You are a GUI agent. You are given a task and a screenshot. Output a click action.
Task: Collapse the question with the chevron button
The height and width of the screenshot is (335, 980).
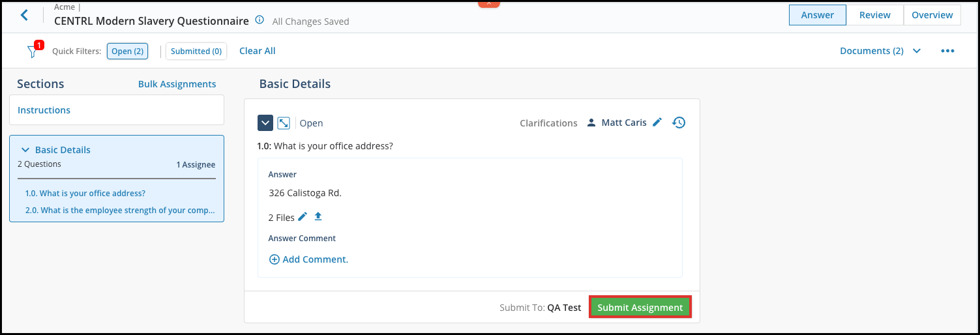[x=265, y=123]
